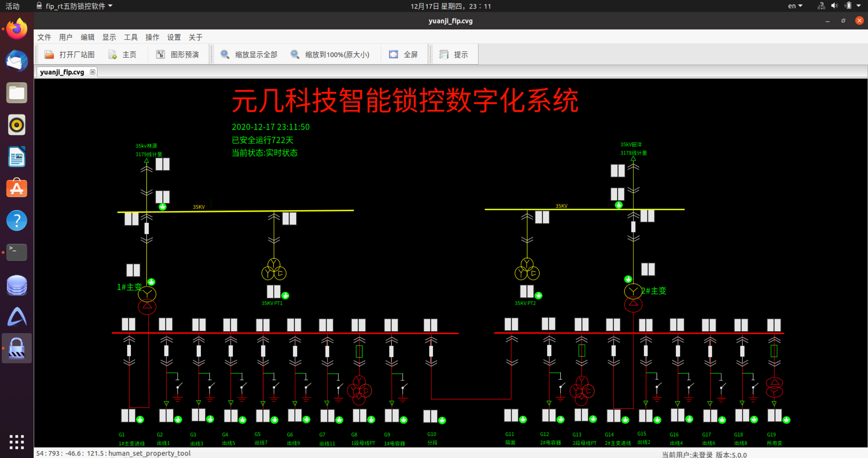Open Firefox from the Ubuntu dock
This screenshot has height=458, width=868.
(16, 29)
